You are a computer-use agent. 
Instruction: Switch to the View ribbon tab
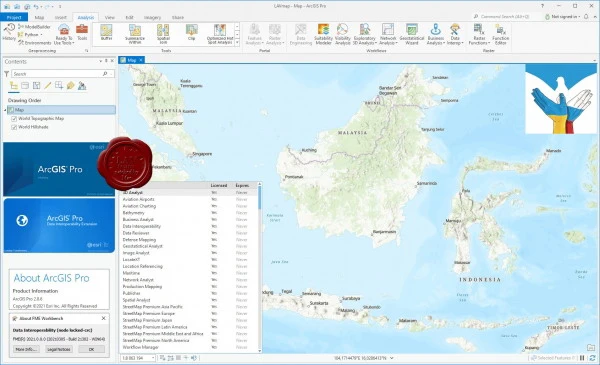110,18
